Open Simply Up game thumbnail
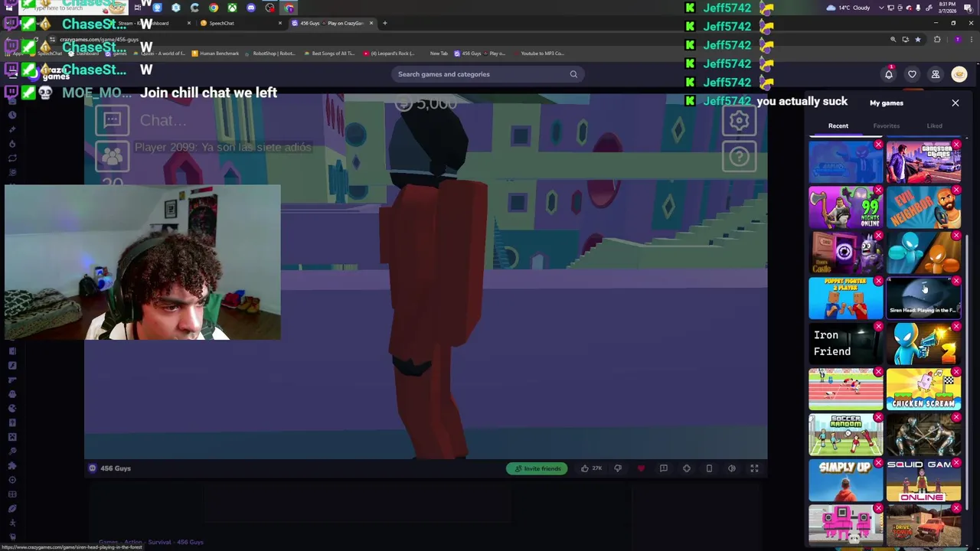Screen dimensions: 980x551 pos(846,481)
